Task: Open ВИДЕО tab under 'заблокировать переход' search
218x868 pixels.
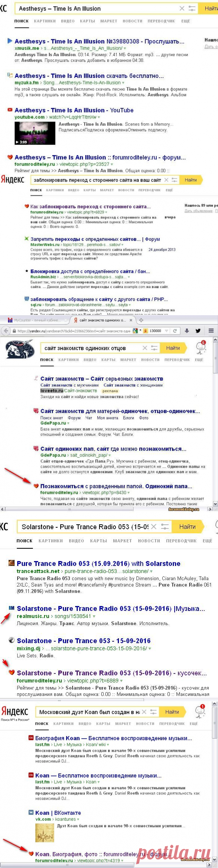Action: tap(74, 190)
